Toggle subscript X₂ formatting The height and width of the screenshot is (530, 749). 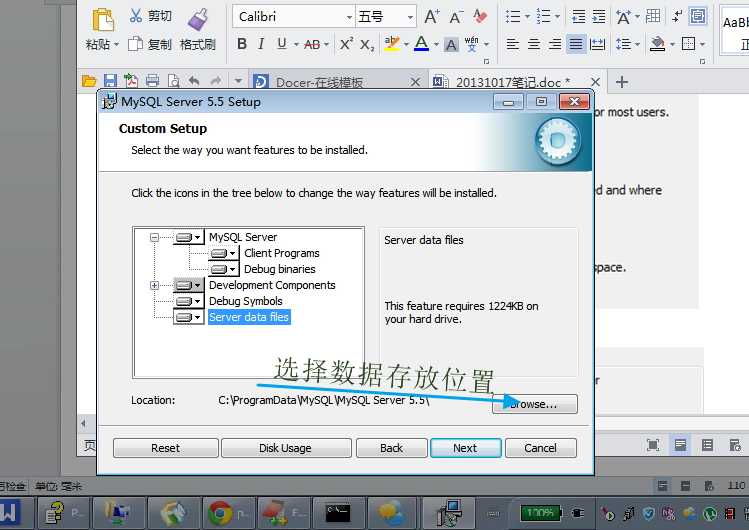[367, 45]
